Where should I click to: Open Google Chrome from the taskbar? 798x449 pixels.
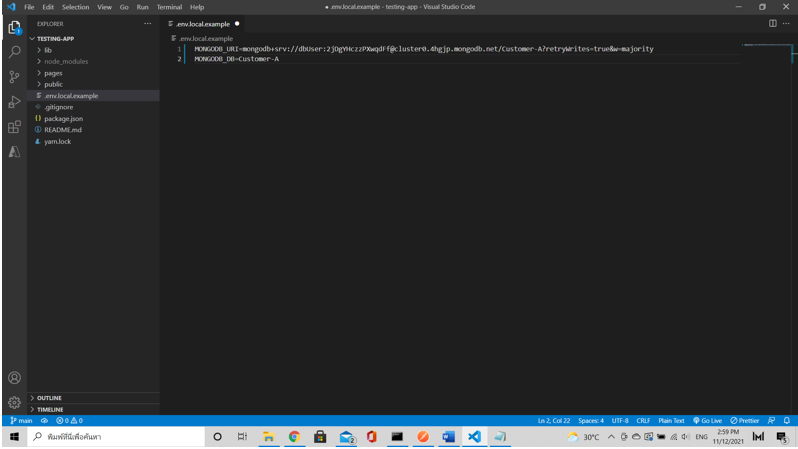294,437
